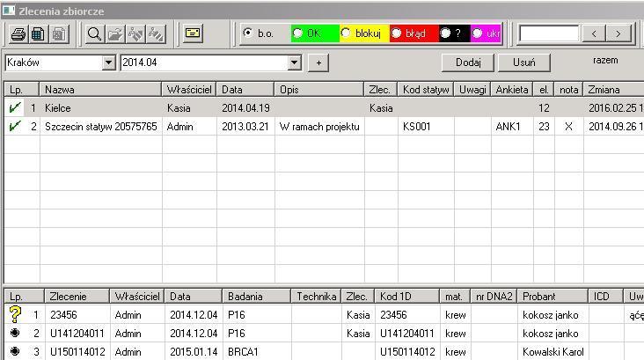This screenshot has width=644, height=360.
Task: Click the Dodaj button
Action: (x=468, y=62)
